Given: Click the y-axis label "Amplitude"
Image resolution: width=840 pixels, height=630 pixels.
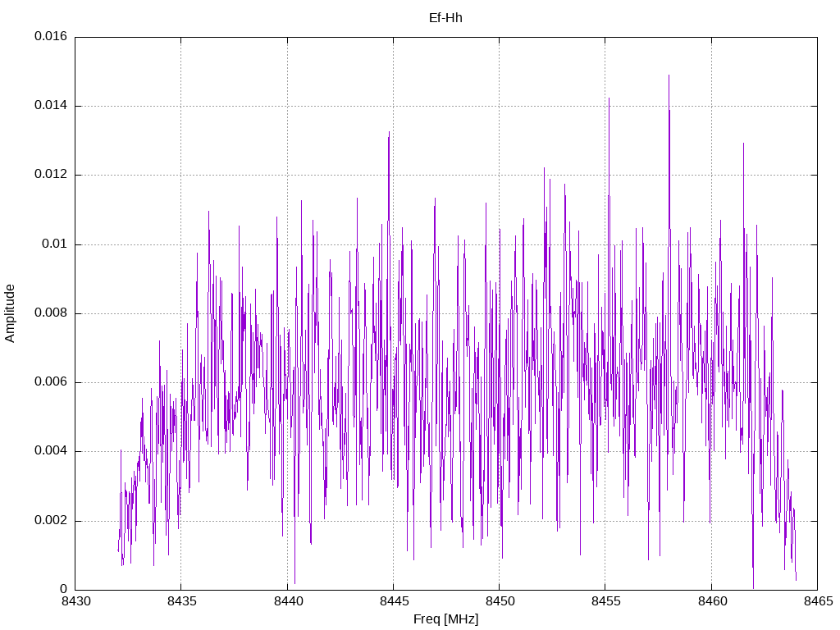Looking at the screenshot, I should (x=10, y=313).
